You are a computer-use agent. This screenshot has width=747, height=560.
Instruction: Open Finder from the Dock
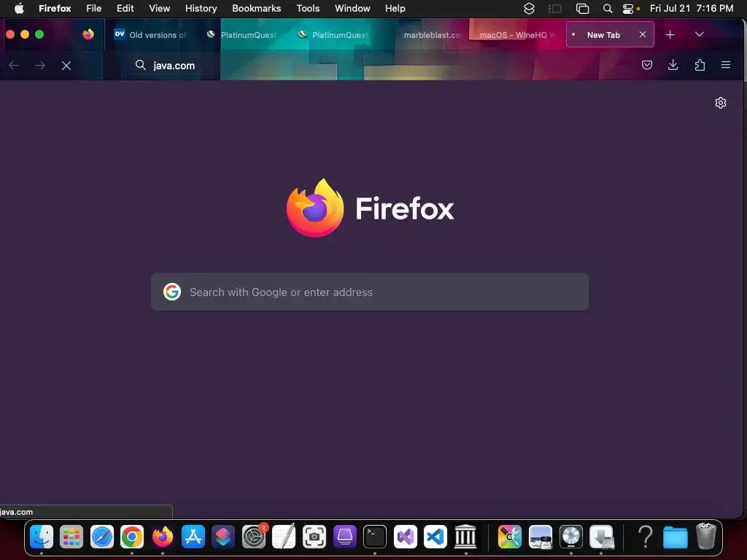[42, 537]
